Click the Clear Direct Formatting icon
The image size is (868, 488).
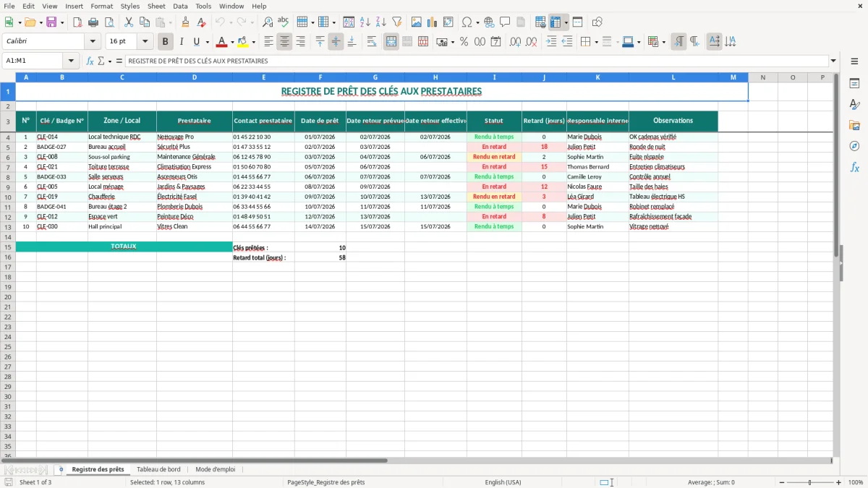(x=201, y=22)
